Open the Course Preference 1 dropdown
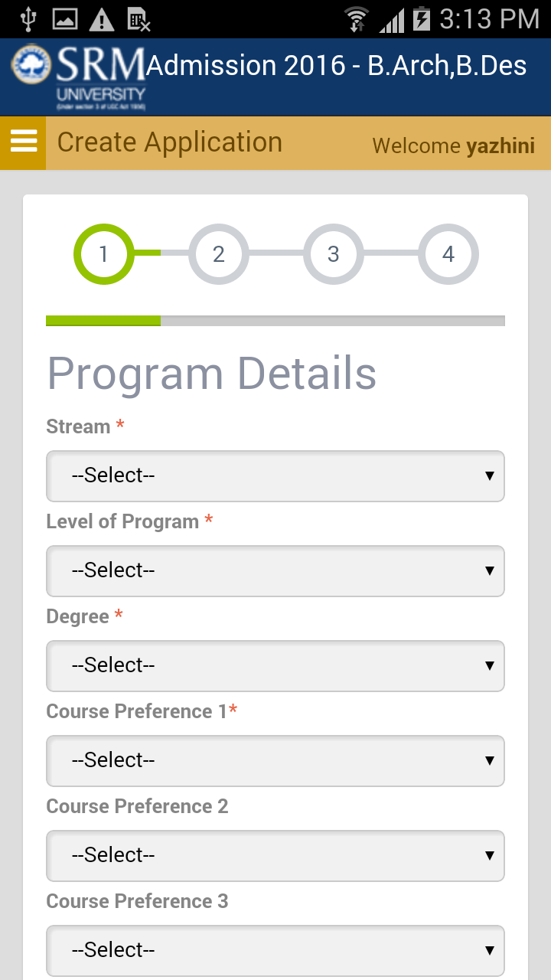This screenshot has width=551, height=980. click(x=275, y=760)
